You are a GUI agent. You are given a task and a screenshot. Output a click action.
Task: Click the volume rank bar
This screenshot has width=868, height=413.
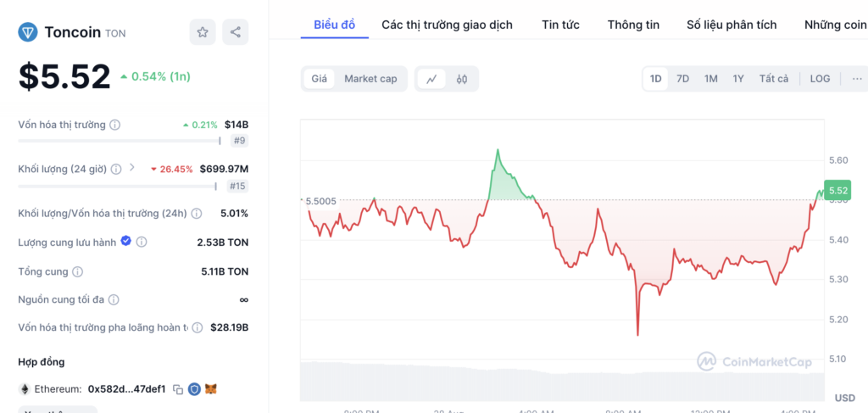(117, 186)
